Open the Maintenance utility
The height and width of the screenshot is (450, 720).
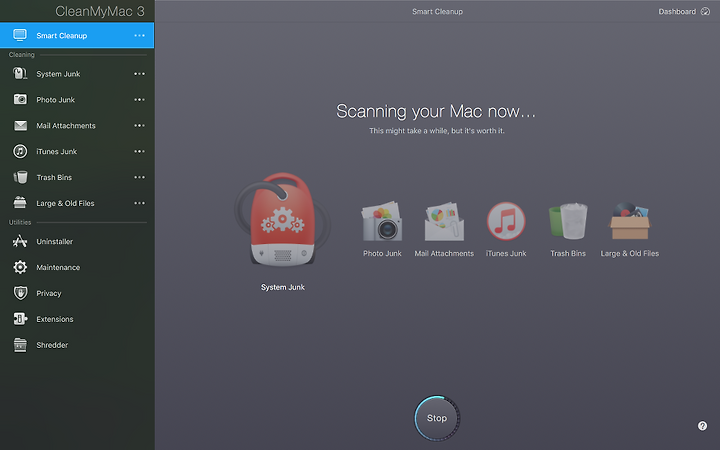(x=77, y=267)
